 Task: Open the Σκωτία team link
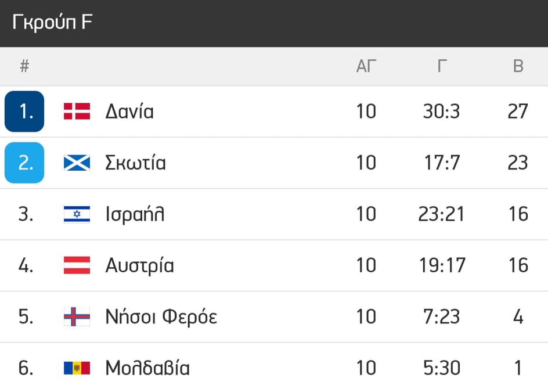pyautogui.click(x=136, y=163)
